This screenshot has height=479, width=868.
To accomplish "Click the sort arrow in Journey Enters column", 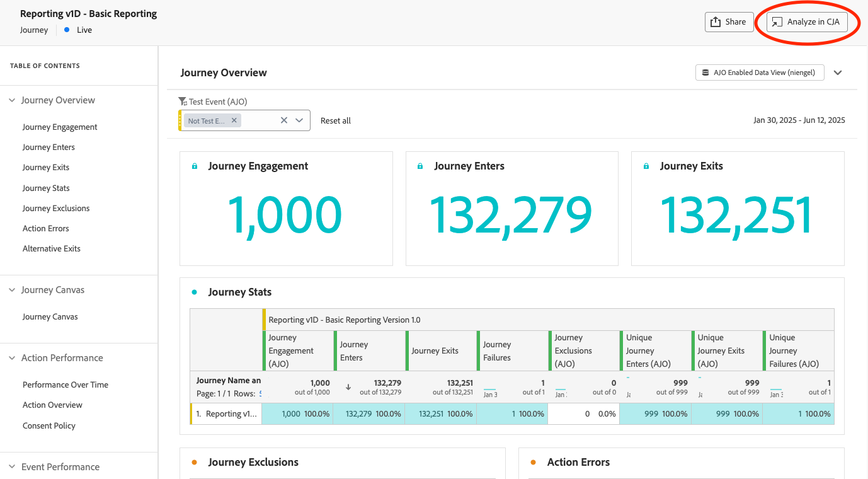I will point(348,387).
